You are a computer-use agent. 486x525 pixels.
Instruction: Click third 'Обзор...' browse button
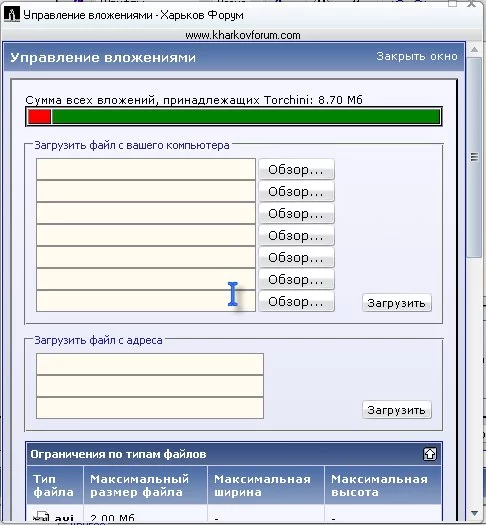point(296,214)
